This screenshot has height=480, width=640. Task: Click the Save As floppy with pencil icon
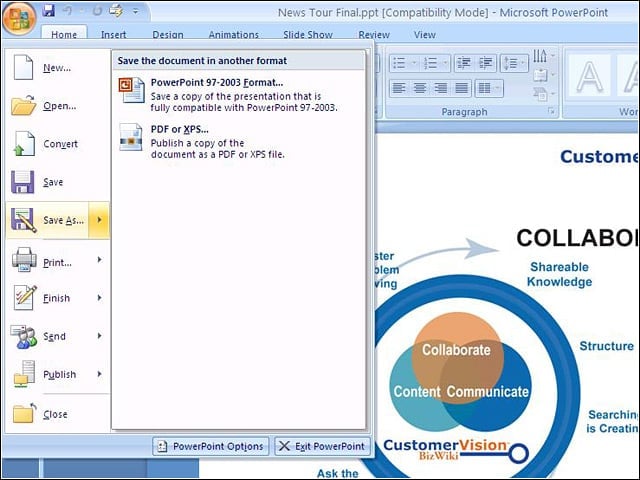pyautogui.click(x=23, y=220)
